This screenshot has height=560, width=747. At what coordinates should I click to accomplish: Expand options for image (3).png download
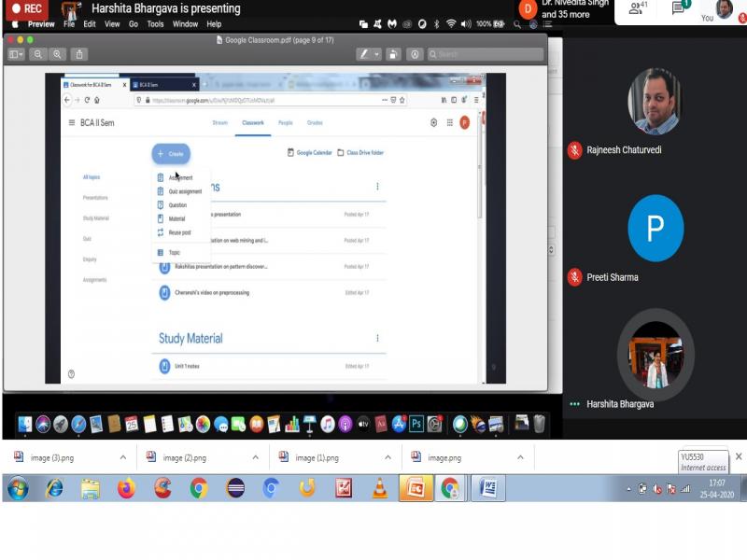click(122, 457)
